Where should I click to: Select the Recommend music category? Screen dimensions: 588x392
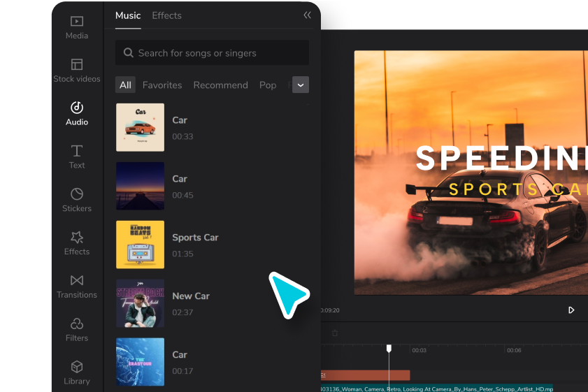click(220, 85)
